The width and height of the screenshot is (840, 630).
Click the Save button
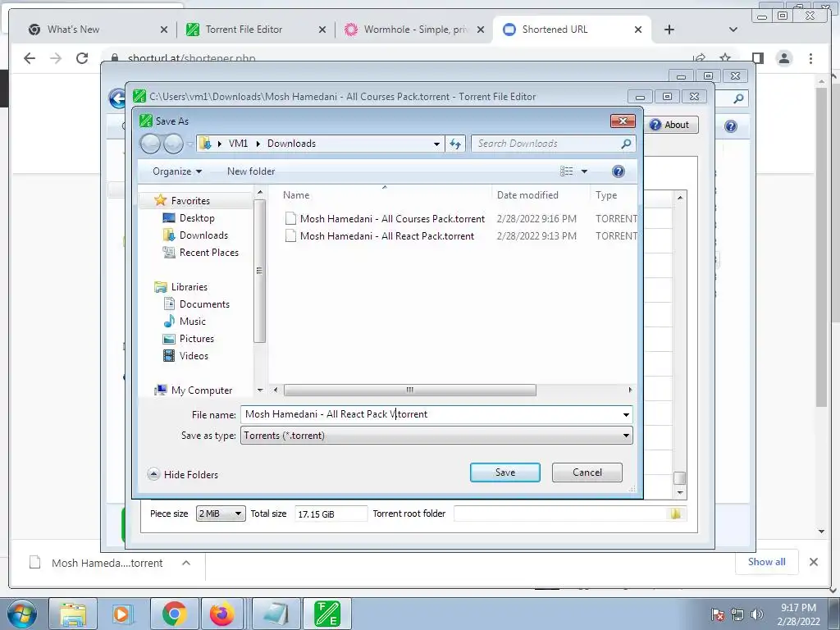(x=505, y=472)
